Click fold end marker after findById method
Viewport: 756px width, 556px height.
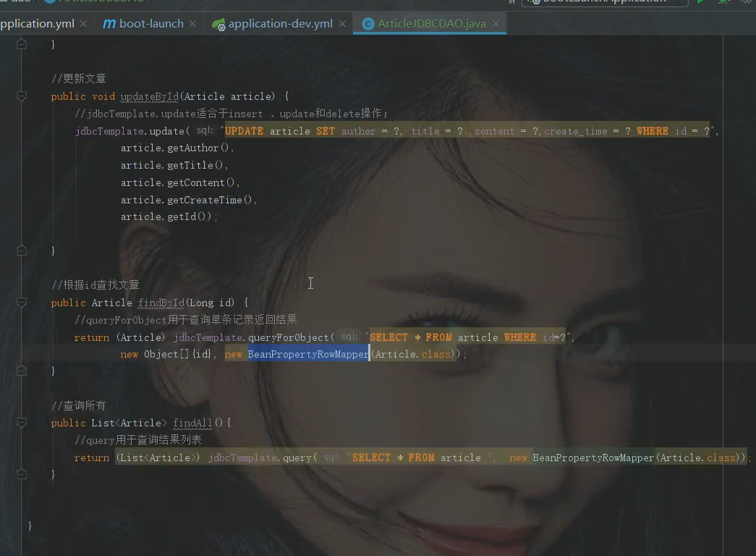click(x=21, y=371)
